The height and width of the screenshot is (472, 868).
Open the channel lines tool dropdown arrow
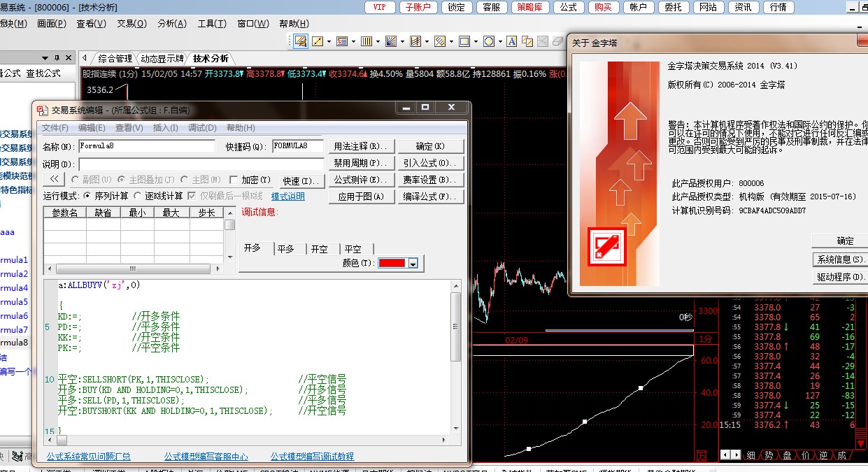(427, 41)
